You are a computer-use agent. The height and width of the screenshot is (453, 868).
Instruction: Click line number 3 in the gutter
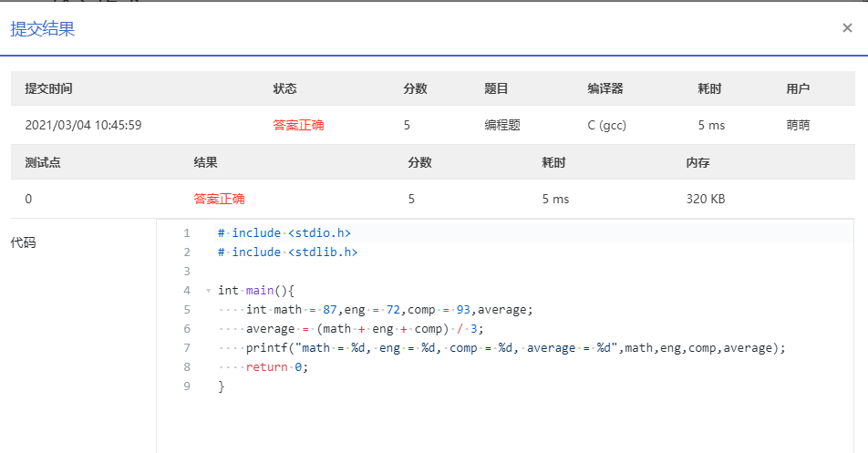click(x=187, y=271)
